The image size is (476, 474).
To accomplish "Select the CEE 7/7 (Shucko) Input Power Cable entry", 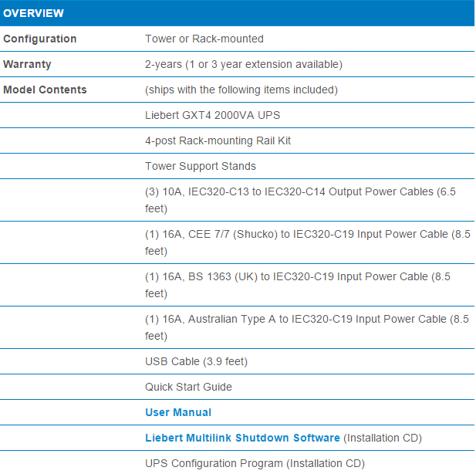I will coord(308,242).
